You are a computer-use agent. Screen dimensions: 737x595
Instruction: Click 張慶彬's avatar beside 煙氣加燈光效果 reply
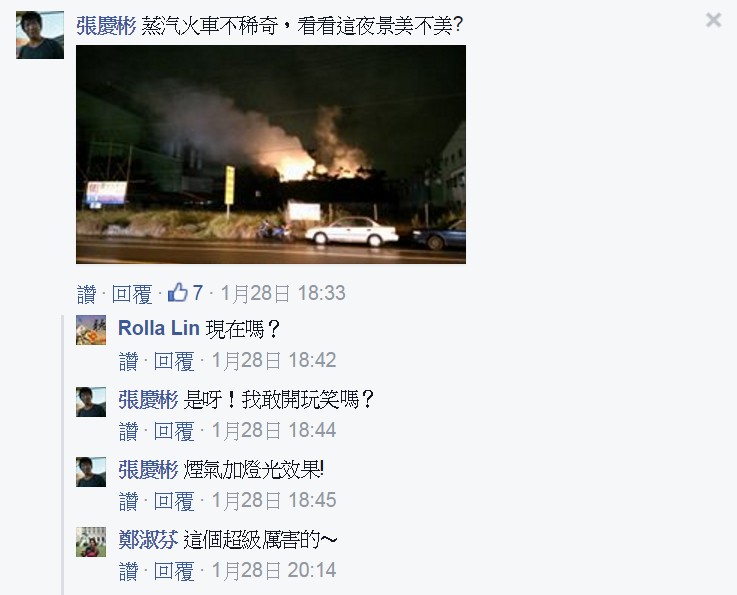tap(91, 471)
